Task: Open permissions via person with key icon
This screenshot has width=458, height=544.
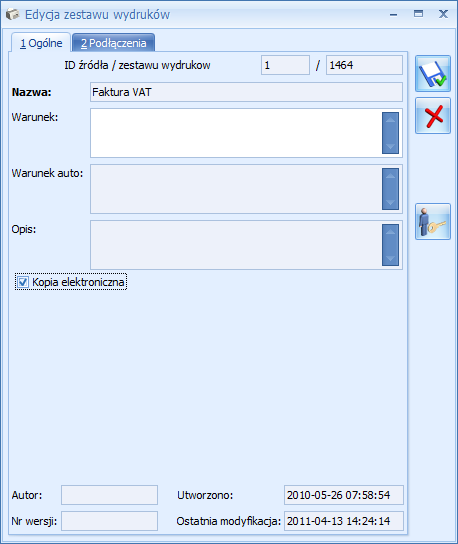Action: pos(433,221)
